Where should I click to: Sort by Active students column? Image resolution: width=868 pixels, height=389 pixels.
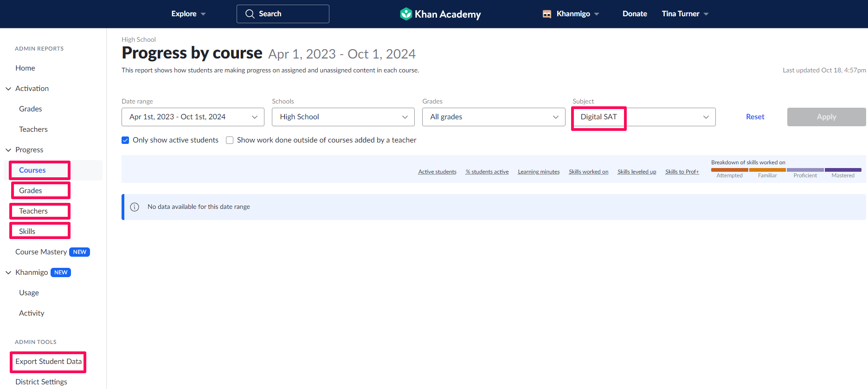pos(437,172)
